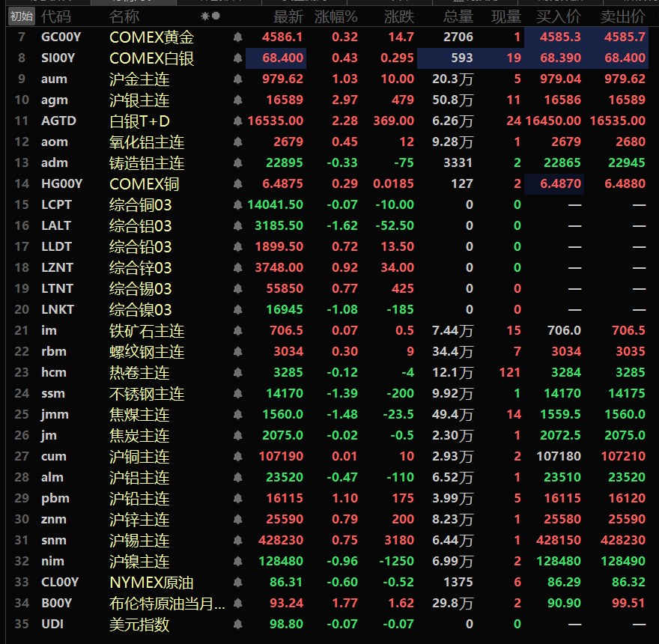
Task: Click the bell icon for 铸造铝主连
Action: [x=238, y=163]
